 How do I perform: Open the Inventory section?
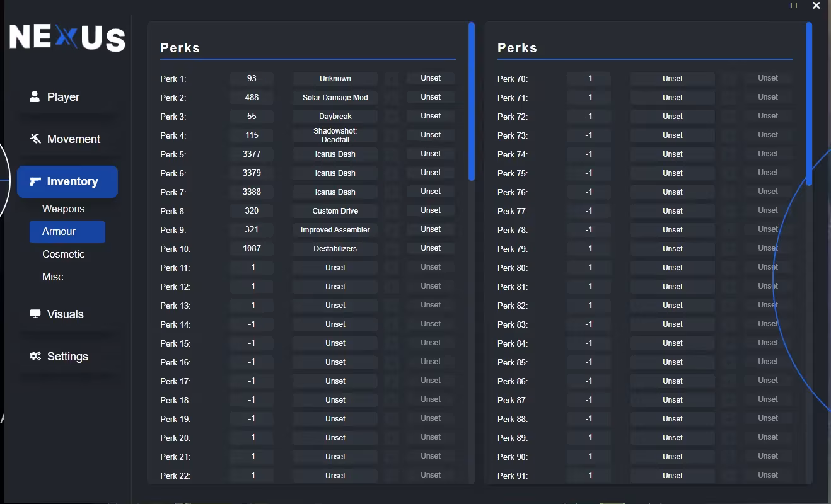pyautogui.click(x=67, y=181)
